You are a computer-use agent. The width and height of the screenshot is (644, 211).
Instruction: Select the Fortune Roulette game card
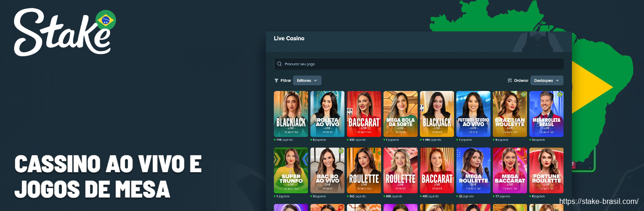click(x=546, y=170)
